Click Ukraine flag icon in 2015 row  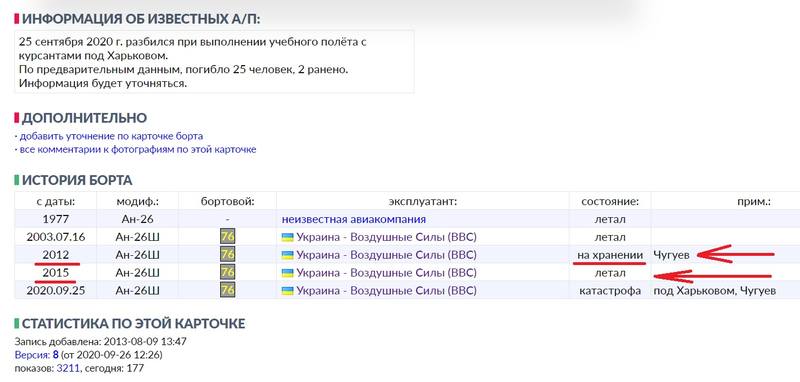pos(288,273)
